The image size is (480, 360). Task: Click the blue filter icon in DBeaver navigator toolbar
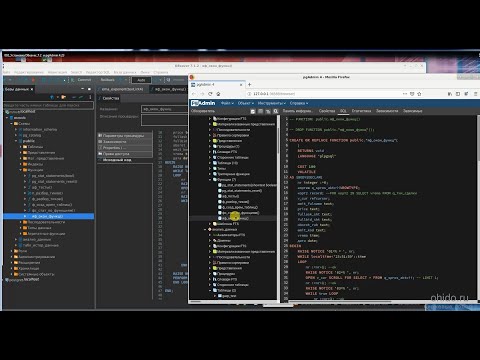coord(52,97)
